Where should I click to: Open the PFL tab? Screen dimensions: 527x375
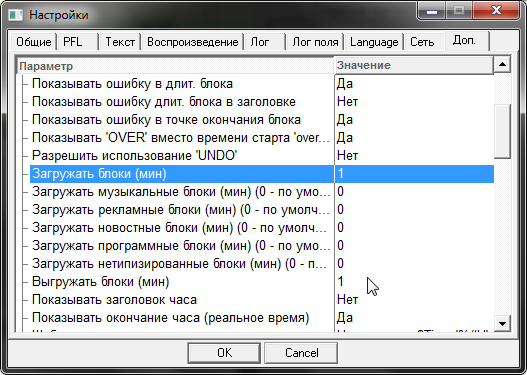pos(77,42)
